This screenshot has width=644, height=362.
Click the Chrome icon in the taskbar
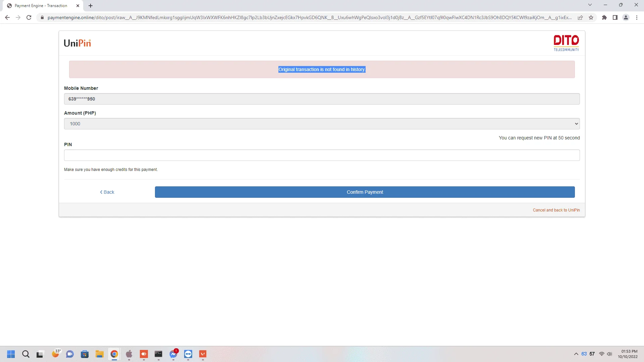(114, 354)
